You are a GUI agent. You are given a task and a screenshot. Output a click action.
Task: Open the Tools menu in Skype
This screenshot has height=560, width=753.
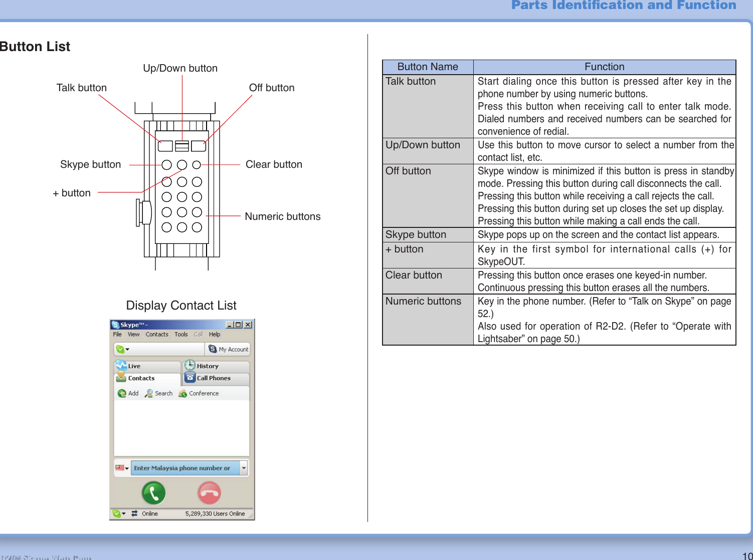[181, 334]
